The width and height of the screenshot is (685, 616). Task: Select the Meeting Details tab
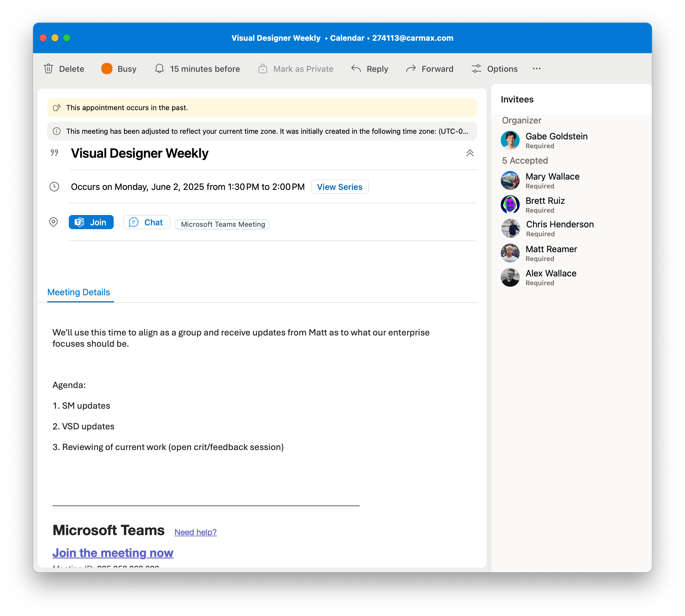[79, 292]
